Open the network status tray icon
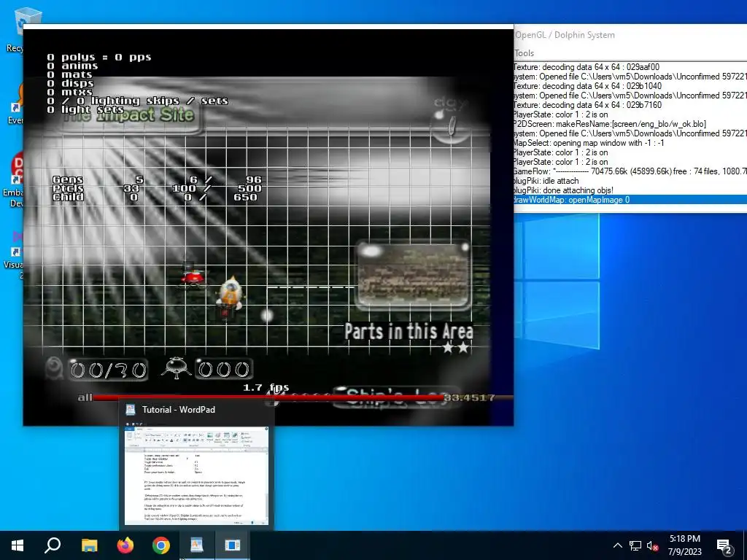The height and width of the screenshot is (560, 747). click(x=635, y=545)
